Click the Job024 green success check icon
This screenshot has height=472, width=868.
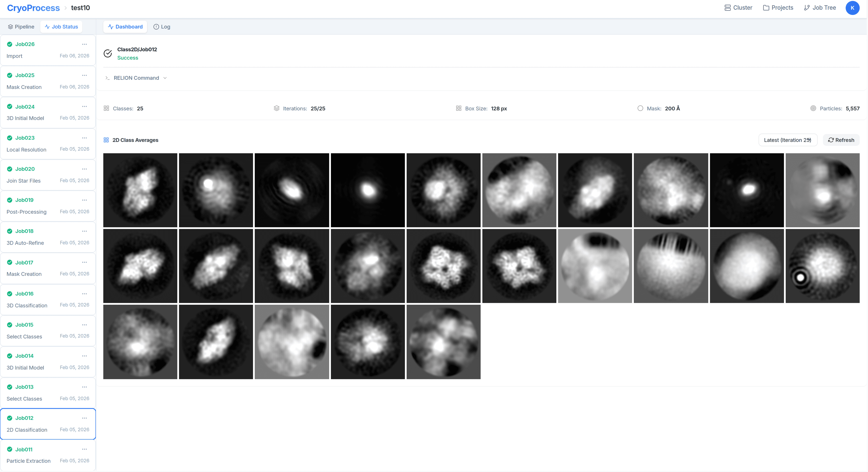(9, 107)
